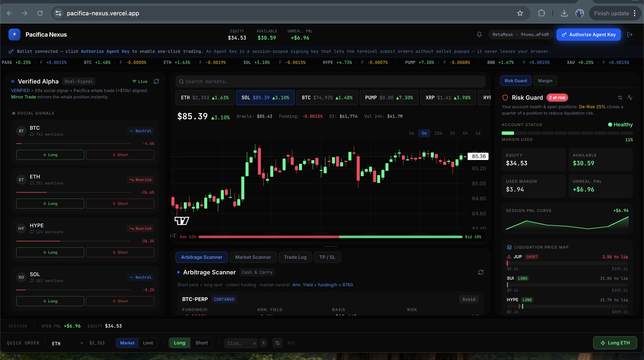Open Risk Guard settings sliders icon
The height and width of the screenshot is (360, 644).
tap(620, 98)
